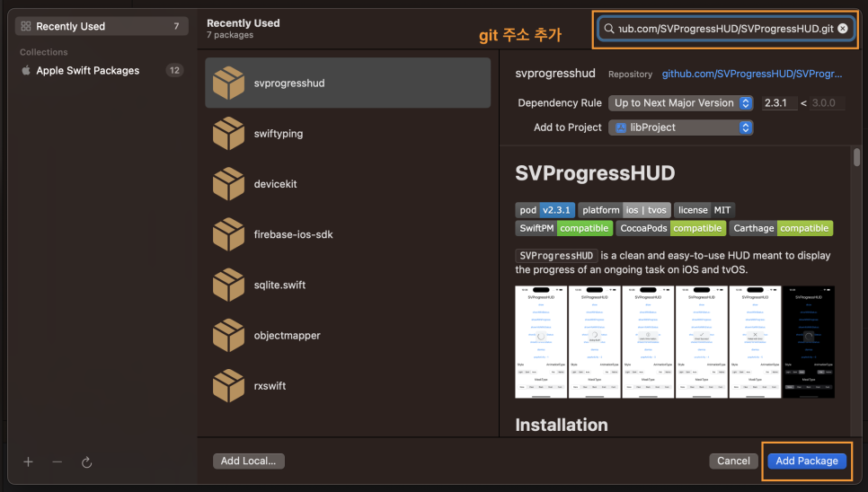The width and height of the screenshot is (868, 492).
Task: Click the SwiftPM compatible badge
Action: 564,228
